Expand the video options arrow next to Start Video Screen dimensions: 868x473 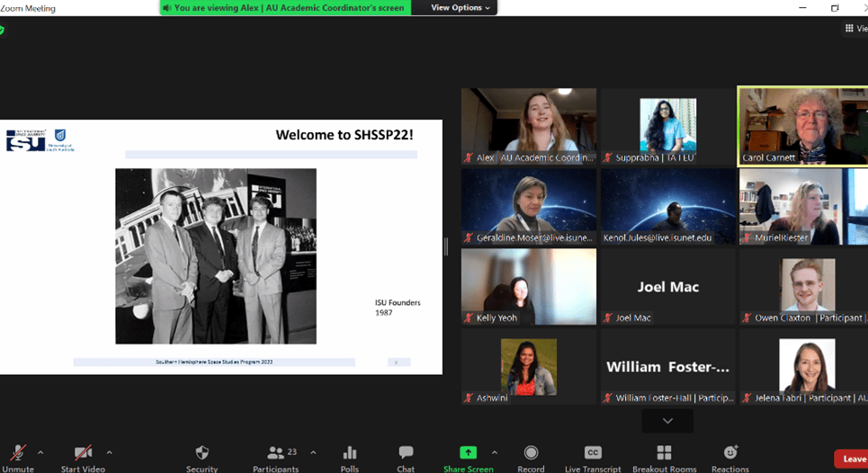pyautogui.click(x=110, y=452)
